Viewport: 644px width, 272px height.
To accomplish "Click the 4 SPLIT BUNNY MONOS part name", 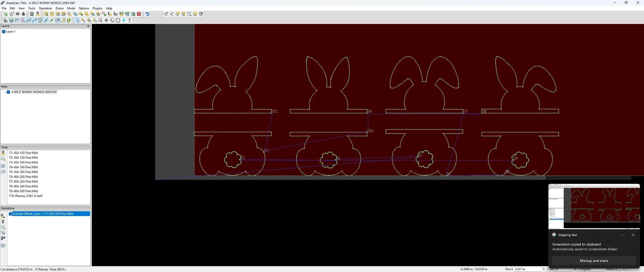I will 34,92.
